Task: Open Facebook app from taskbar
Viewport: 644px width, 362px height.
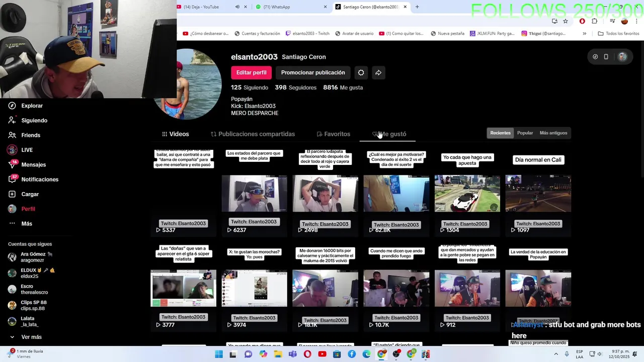Action: 352,354
